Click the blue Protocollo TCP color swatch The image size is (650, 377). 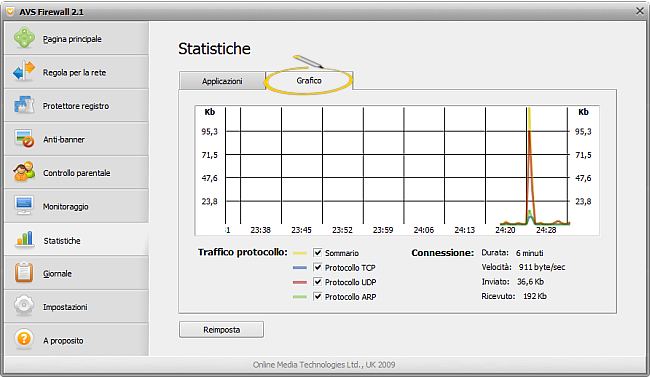300,268
